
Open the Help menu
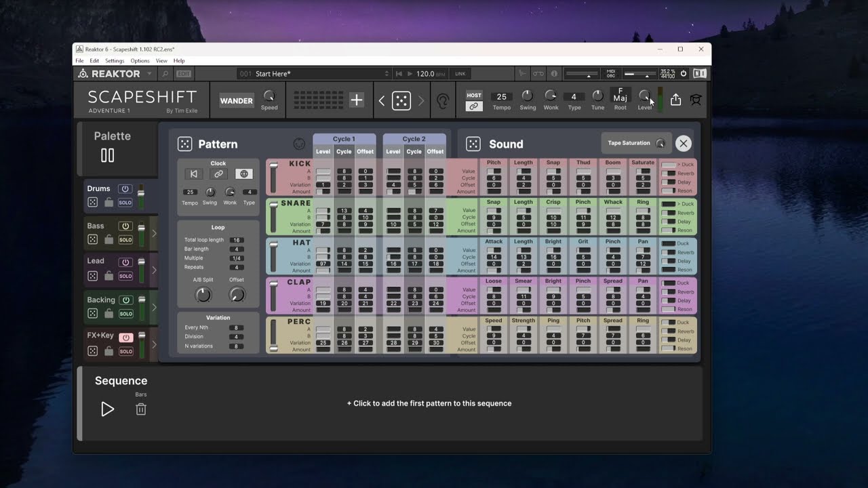point(179,61)
